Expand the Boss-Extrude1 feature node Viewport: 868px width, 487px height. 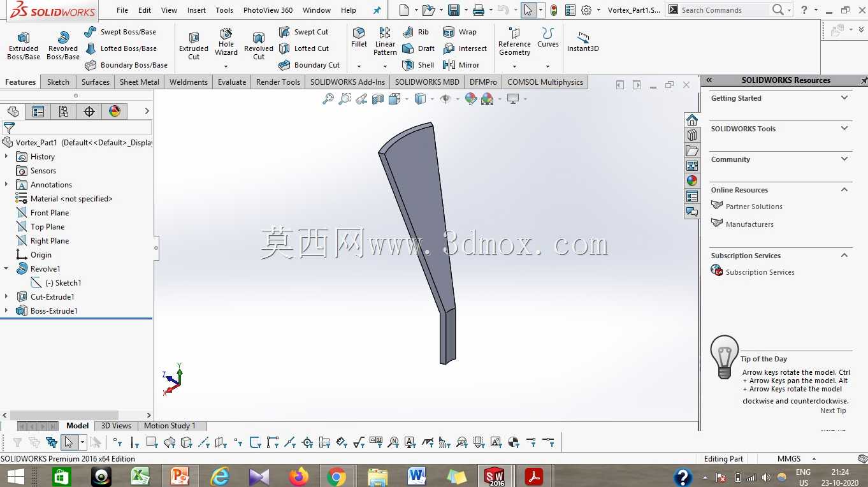6,311
